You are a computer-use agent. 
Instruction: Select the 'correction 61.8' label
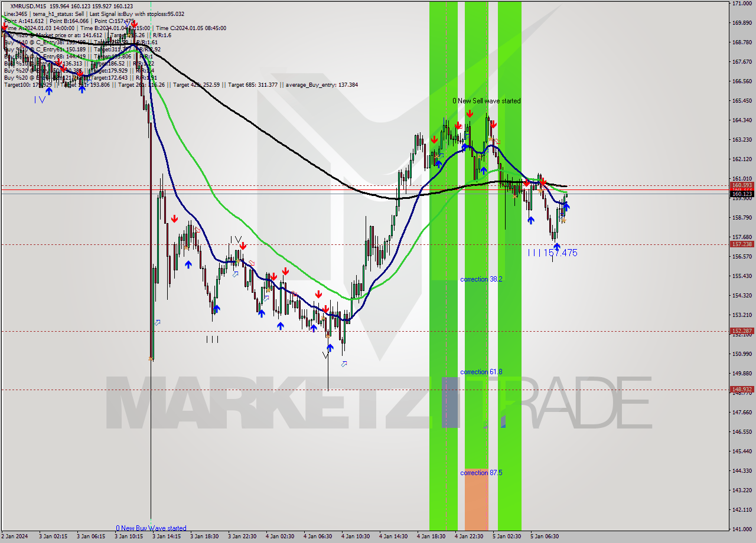pyautogui.click(x=481, y=372)
